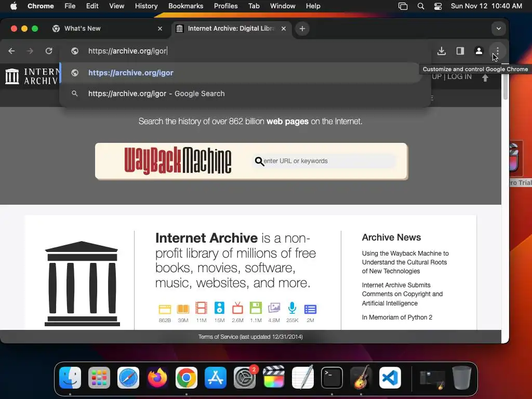Viewport: 532px width, 399px height.
Task: Open the Chrome profile avatar
Action: pos(478,51)
